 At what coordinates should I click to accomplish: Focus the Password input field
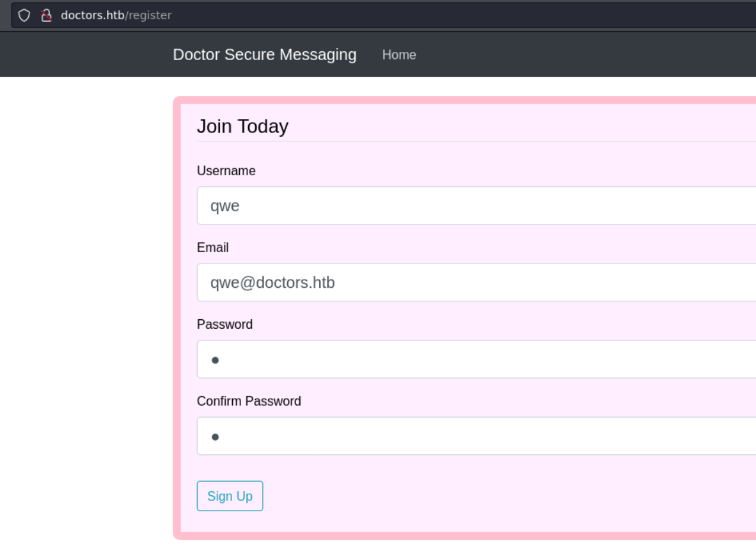coord(476,360)
